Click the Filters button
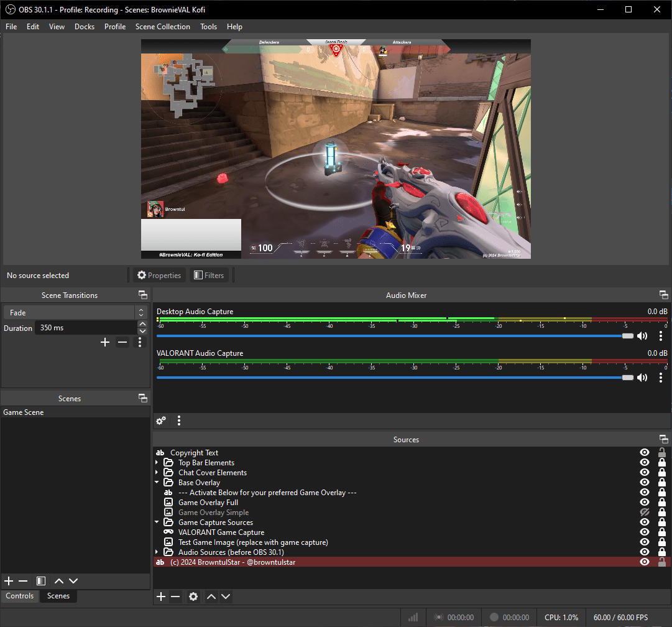 209,276
